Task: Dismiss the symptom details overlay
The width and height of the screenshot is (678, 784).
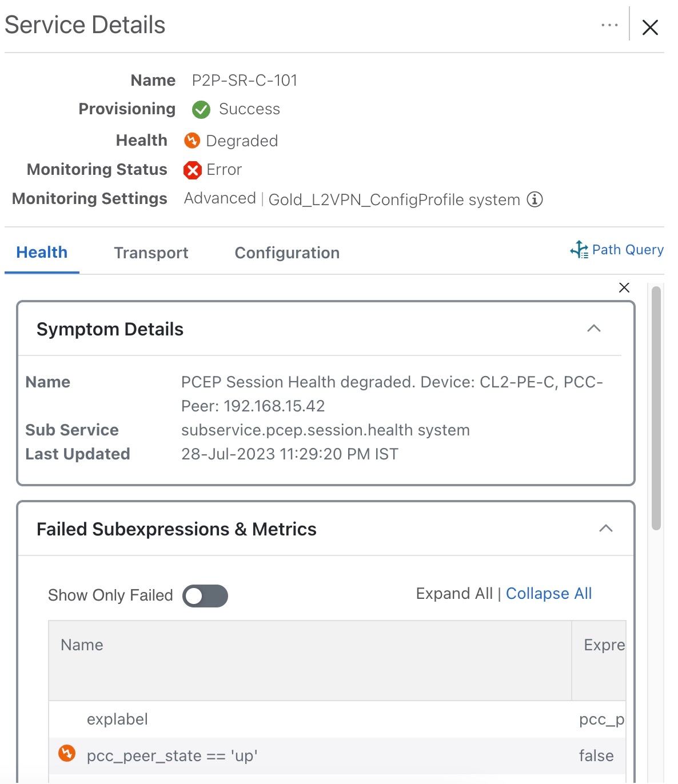Action: pyautogui.click(x=624, y=287)
